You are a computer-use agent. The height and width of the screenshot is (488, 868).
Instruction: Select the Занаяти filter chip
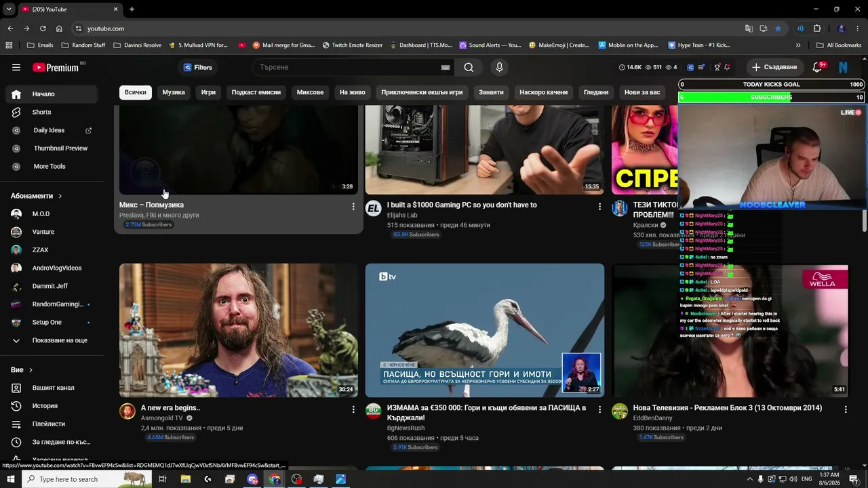pos(491,92)
